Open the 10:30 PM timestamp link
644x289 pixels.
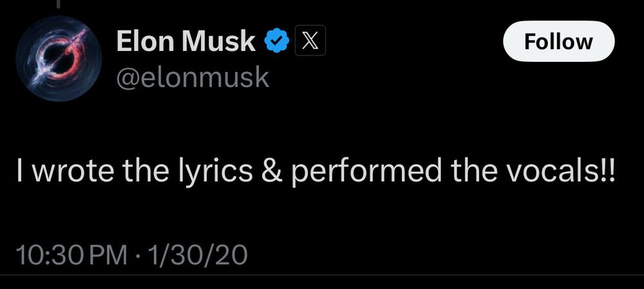(71, 254)
